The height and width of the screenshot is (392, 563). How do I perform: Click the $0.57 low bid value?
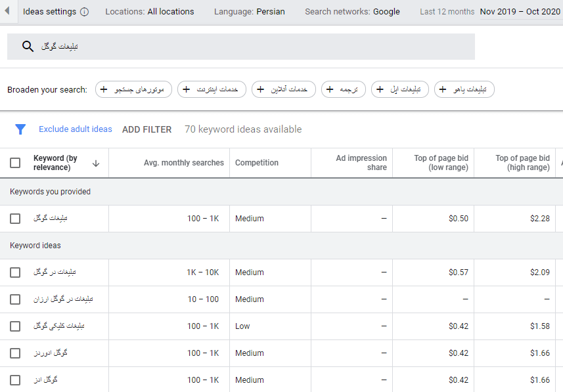point(459,272)
